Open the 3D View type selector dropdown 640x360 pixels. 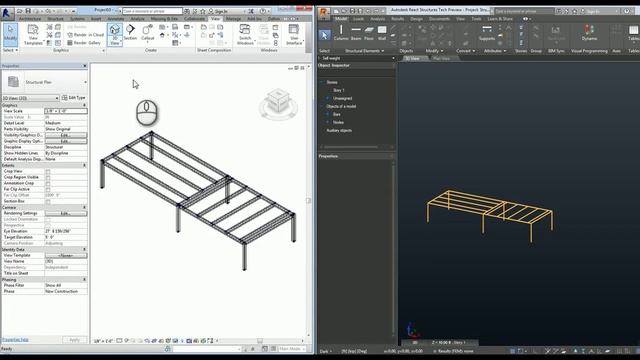(x=31, y=98)
